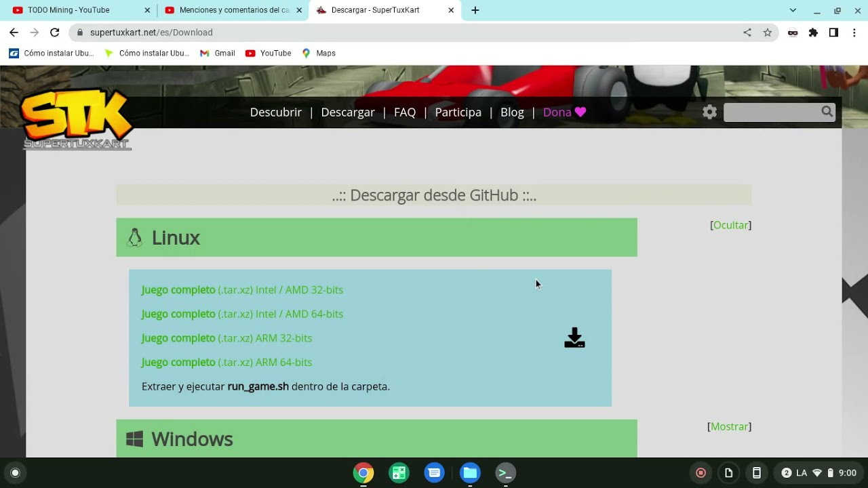Download Juego completo ARM 64-bits
This screenshot has width=868, height=488.
point(226,362)
